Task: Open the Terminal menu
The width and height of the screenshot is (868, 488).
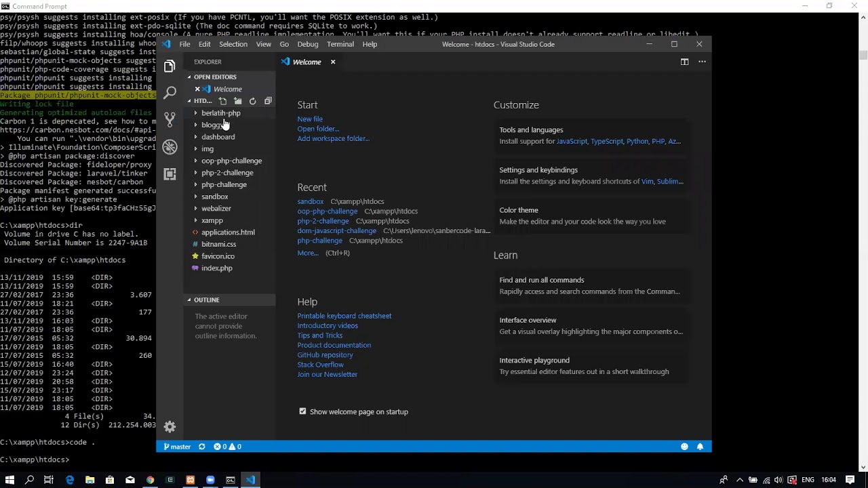Action: (x=340, y=44)
